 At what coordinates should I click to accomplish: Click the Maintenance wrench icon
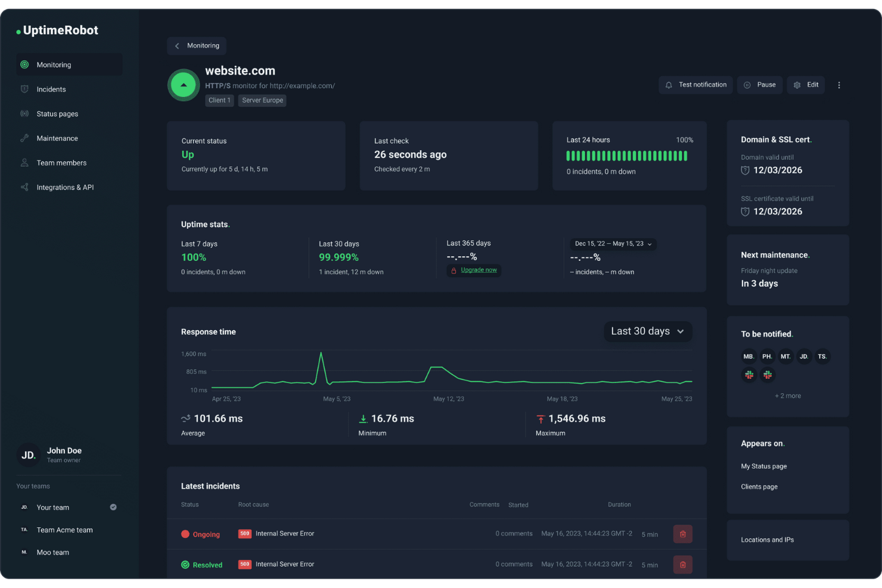click(x=24, y=138)
